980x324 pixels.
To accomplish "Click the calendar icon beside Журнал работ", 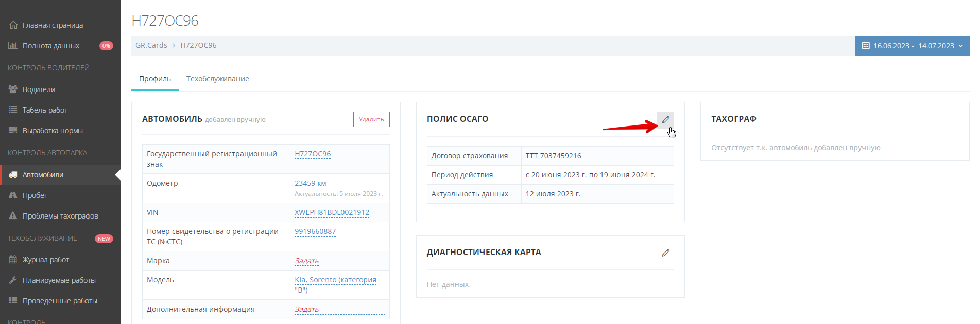I will pyautogui.click(x=13, y=260).
